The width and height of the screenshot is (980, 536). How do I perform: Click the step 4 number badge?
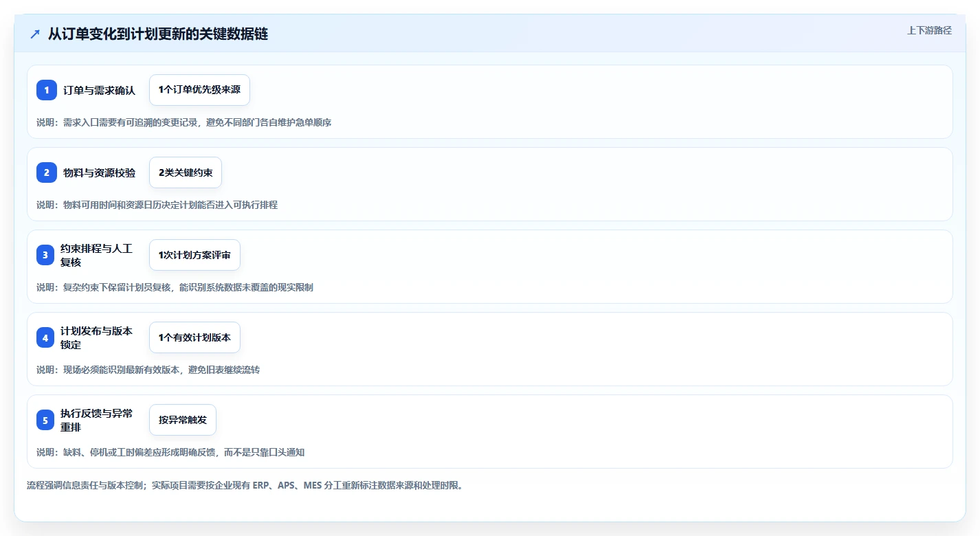coord(46,337)
